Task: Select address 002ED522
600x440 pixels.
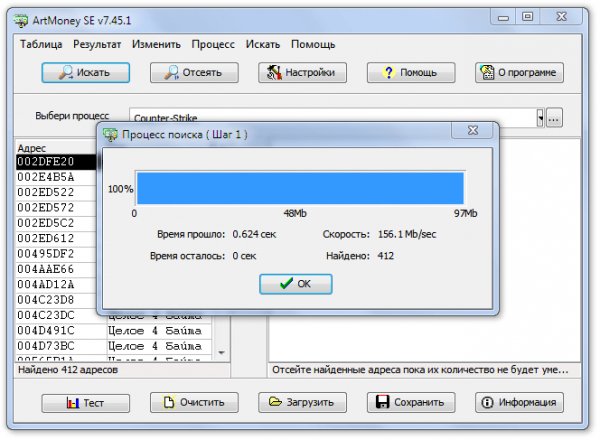Action: coord(56,192)
